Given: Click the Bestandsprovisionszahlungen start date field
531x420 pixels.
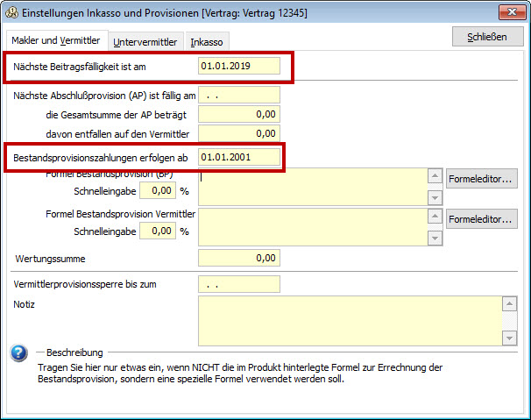Looking at the screenshot, I should (239, 157).
